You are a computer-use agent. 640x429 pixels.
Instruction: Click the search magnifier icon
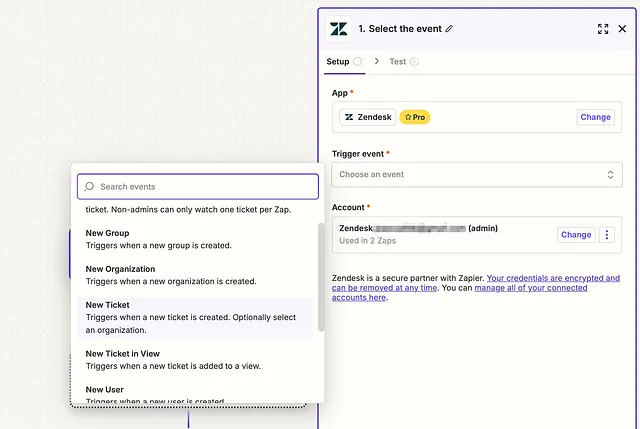[x=89, y=187]
